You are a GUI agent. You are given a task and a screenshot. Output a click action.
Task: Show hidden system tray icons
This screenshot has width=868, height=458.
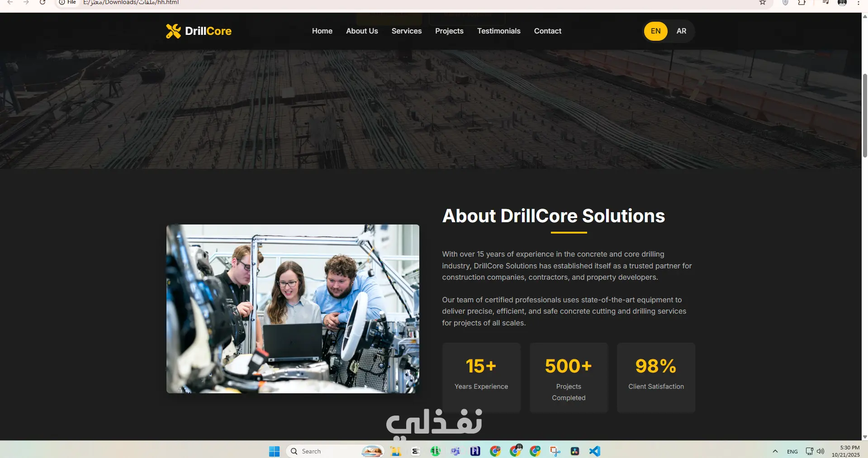point(775,451)
